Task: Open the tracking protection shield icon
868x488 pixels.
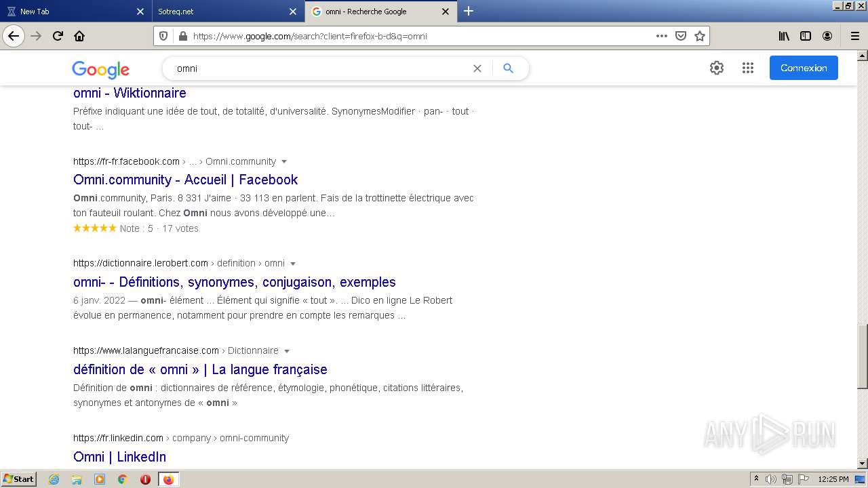Action: pos(163,36)
